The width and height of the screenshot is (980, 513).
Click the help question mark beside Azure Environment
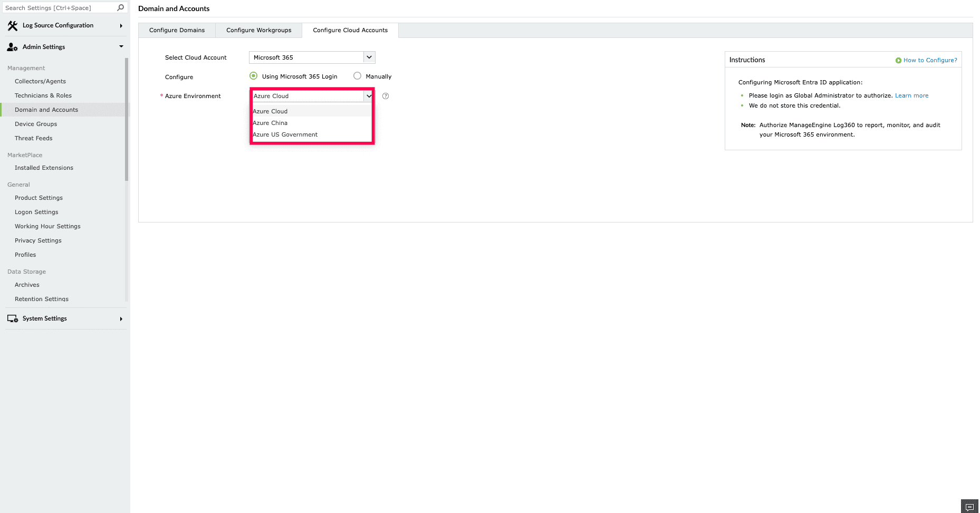[386, 96]
